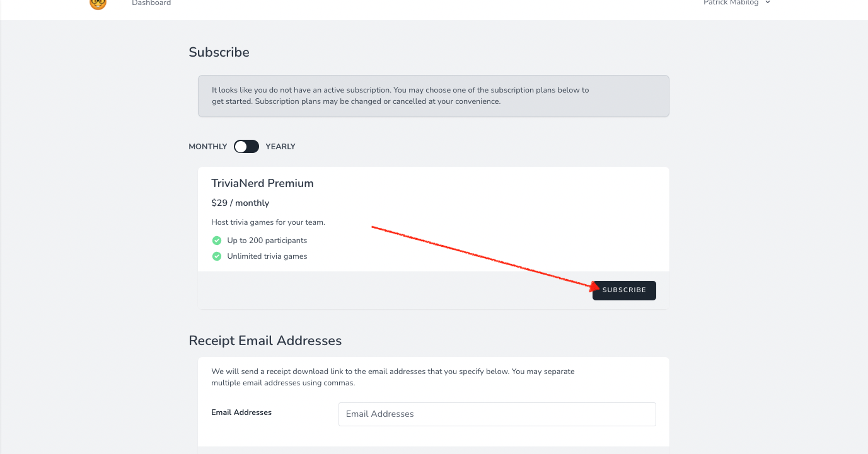Image resolution: width=868 pixels, height=454 pixels.
Task: Open the Patrick Mabilog account menu
Action: coord(731,3)
